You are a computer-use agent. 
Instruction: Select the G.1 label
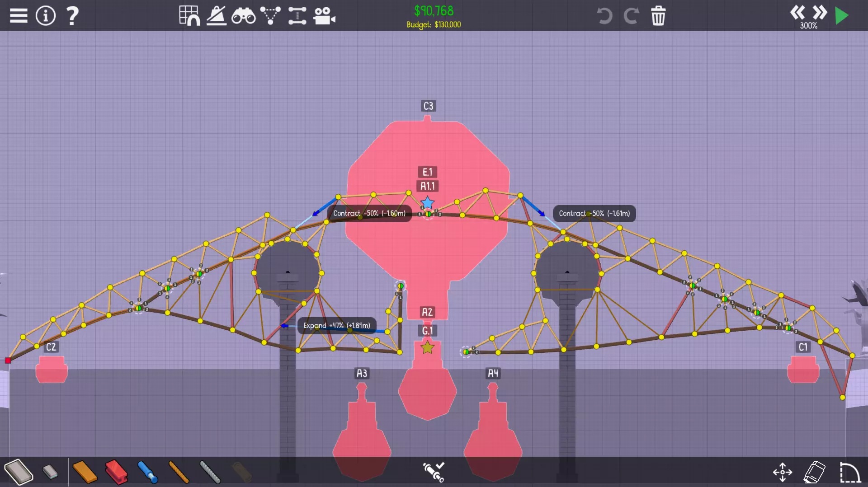click(x=428, y=331)
